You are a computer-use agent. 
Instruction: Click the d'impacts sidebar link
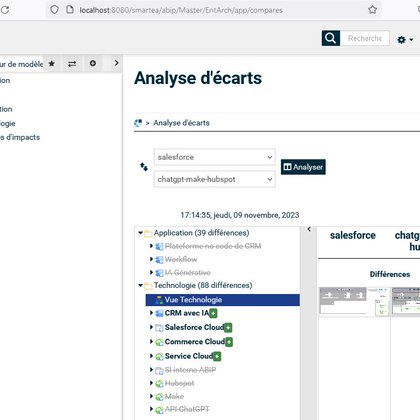[20, 137]
